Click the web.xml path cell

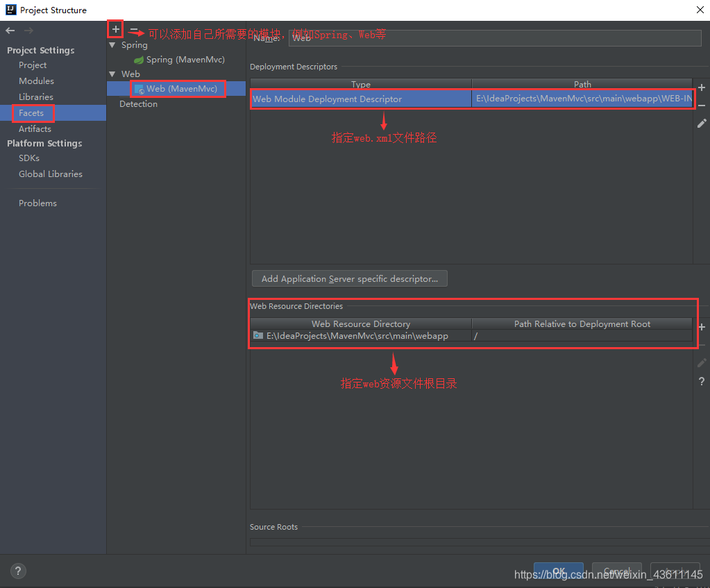point(582,99)
